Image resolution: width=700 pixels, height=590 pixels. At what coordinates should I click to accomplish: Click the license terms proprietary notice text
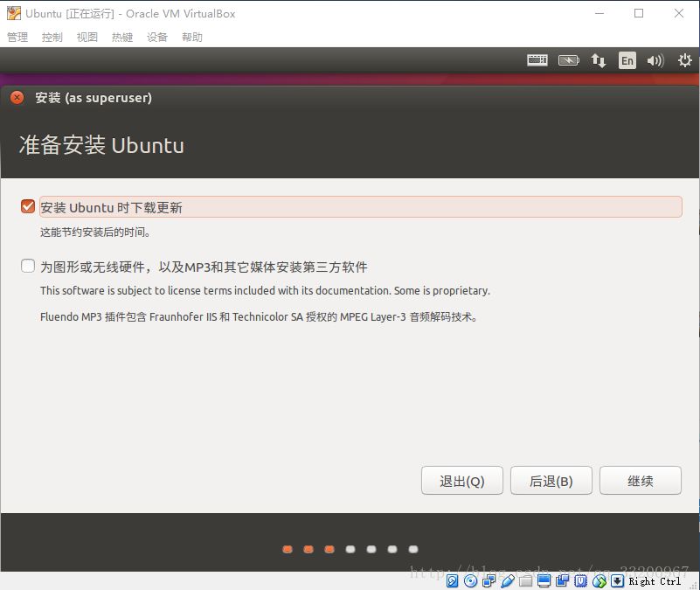(265, 291)
